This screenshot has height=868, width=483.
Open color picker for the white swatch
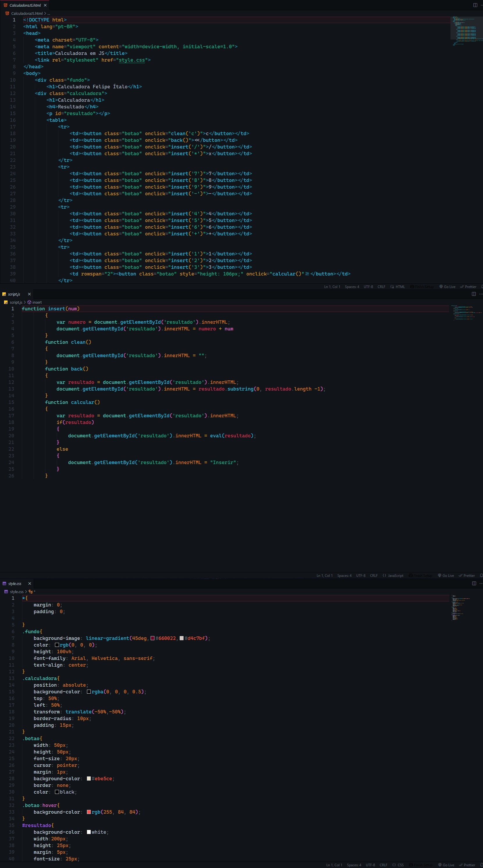click(89, 832)
